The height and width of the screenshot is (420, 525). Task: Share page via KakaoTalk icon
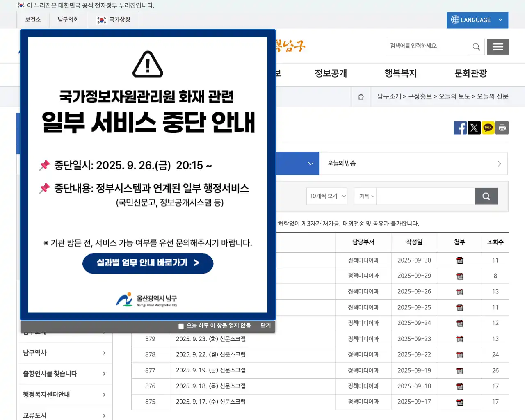[x=488, y=128]
